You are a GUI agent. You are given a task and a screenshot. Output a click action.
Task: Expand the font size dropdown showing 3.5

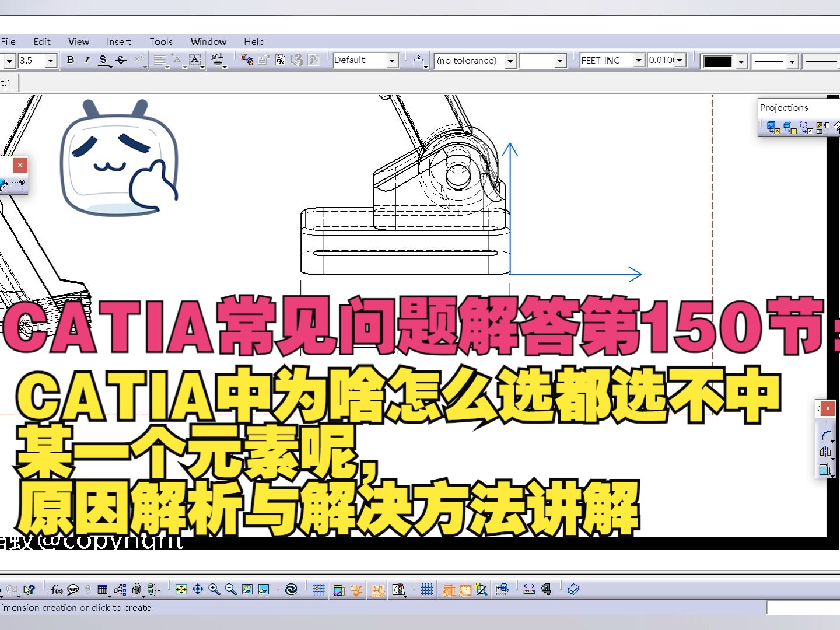[51, 60]
